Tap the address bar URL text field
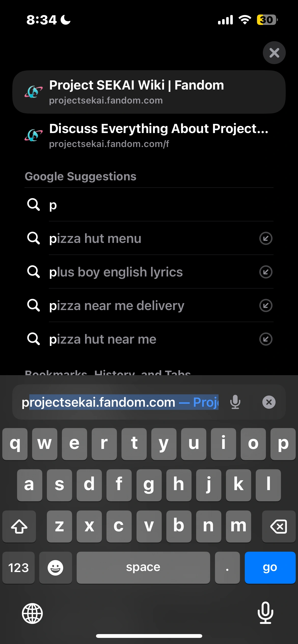Viewport: 298px width, 644px height. 120,402
